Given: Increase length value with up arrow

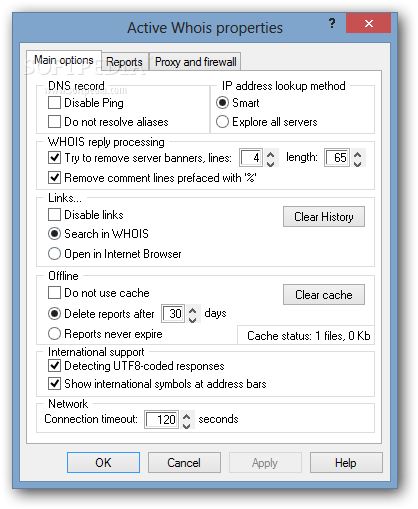Looking at the screenshot, I should tap(358, 154).
